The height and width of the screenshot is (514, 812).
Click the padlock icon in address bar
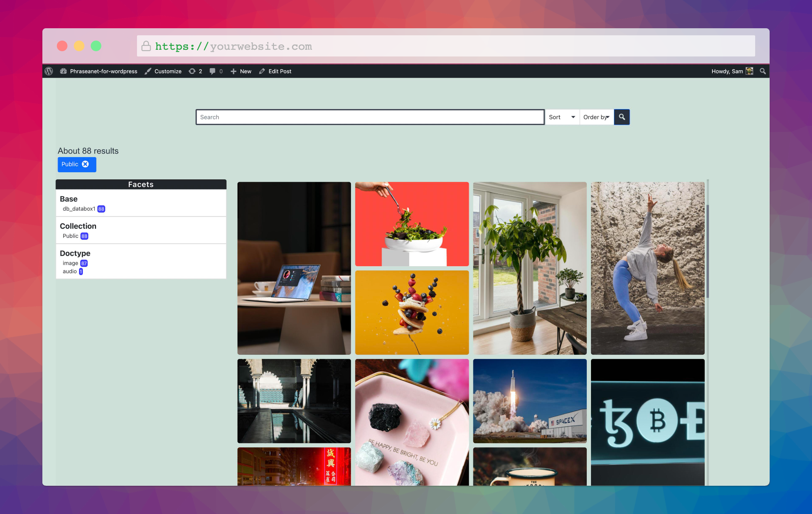tap(146, 46)
